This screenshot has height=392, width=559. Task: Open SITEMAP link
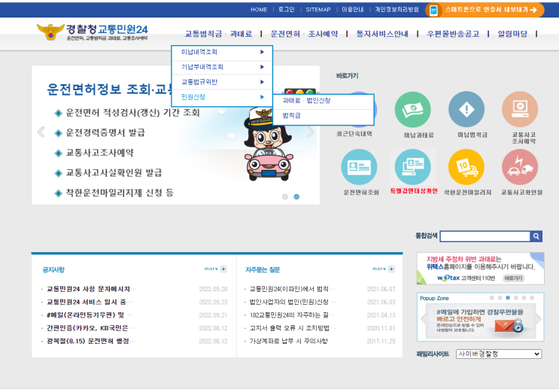point(318,10)
